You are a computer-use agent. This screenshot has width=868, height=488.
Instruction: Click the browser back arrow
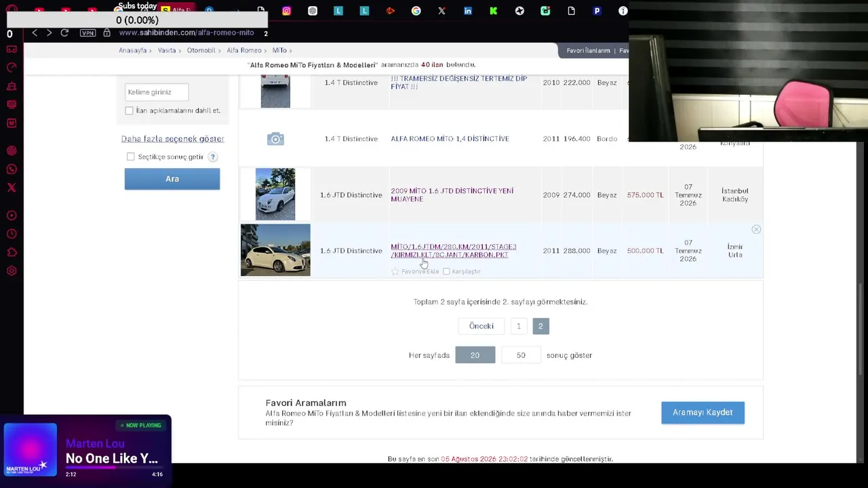(35, 33)
